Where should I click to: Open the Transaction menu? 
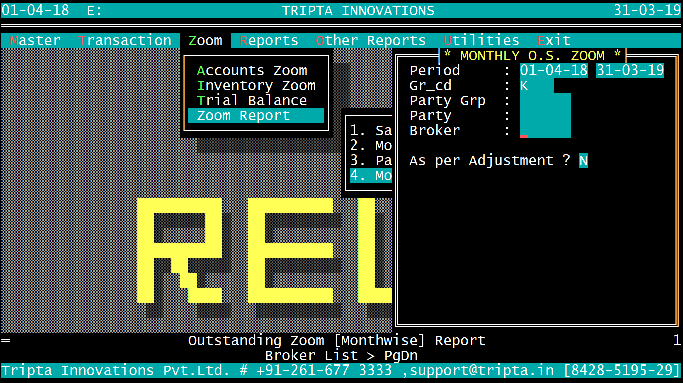[x=125, y=41]
